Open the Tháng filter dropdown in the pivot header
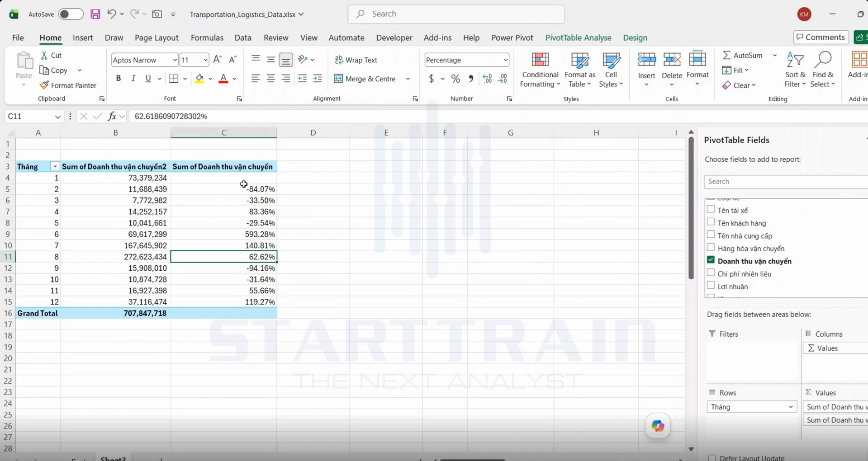This screenshot has width=868, height=461. (55, 167)
